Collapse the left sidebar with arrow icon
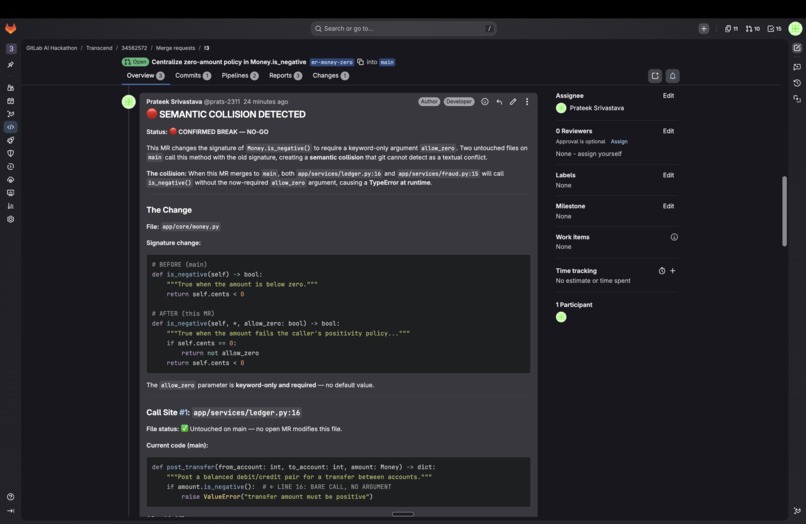806x524 pixels. pos(10,511)
